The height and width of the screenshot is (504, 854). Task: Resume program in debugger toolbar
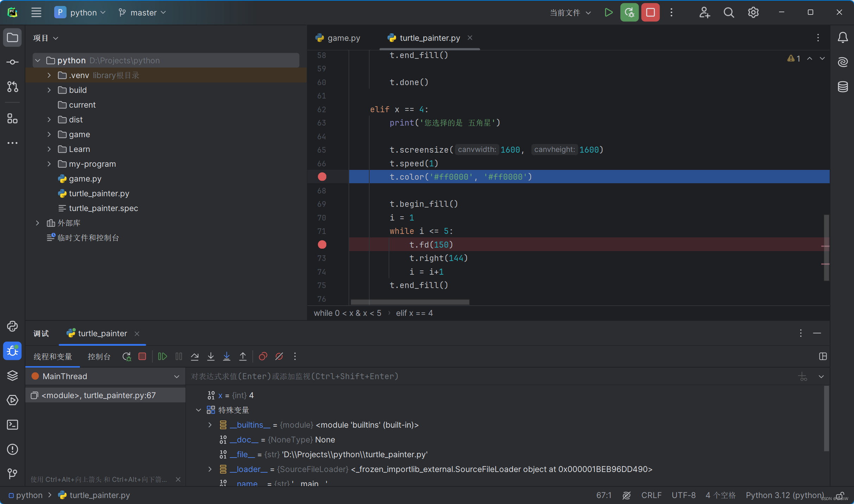pos(162,356)
